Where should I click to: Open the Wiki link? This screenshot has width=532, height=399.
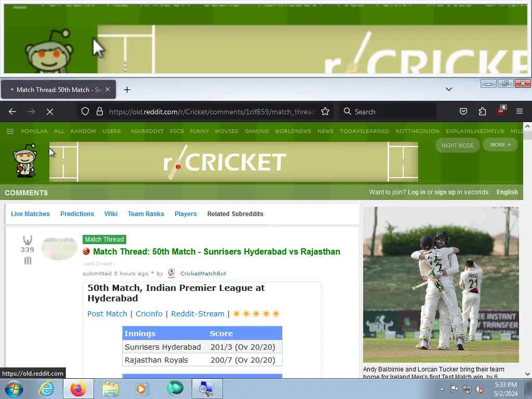click(111, 214)
